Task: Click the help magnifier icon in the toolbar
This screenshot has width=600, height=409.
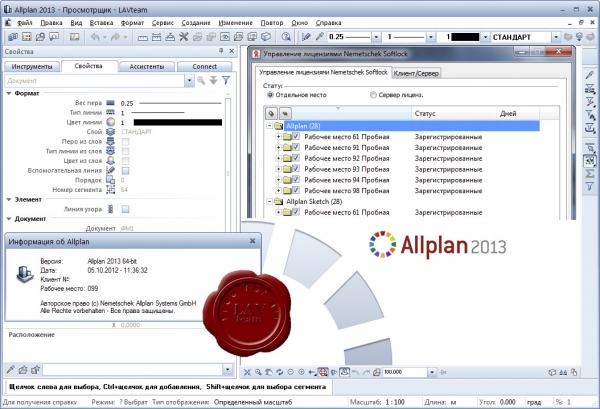Action: click(286, 37)
